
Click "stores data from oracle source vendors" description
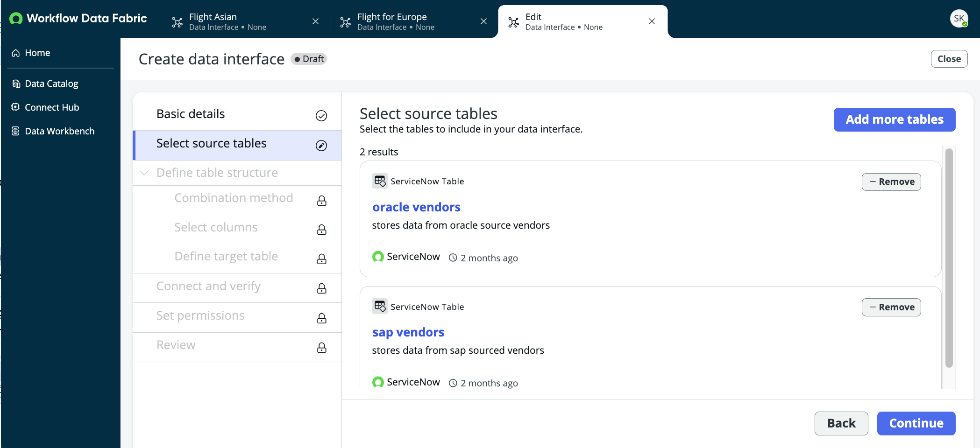(x=461, y=225)
